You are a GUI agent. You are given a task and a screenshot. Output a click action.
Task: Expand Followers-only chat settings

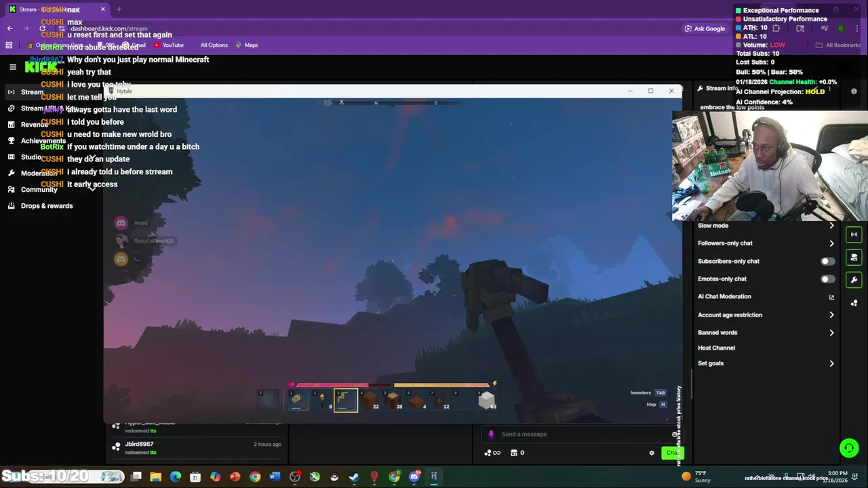[x=767, y=243]
